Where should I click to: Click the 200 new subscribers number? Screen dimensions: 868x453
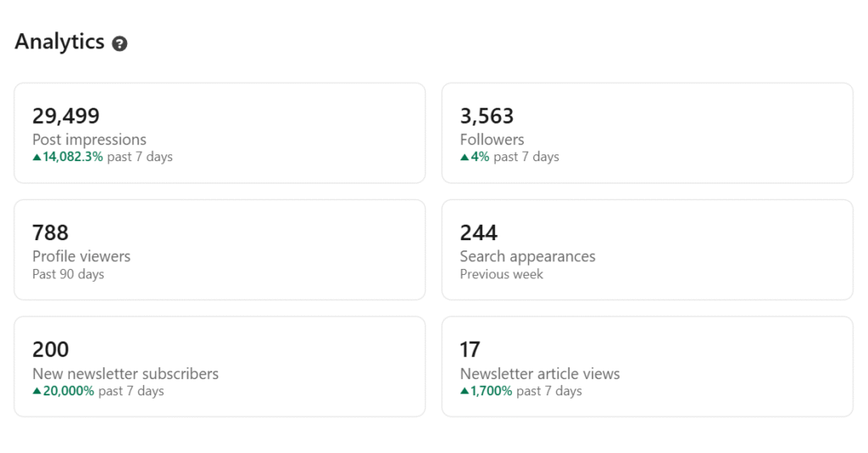pyautogui.click(x=51, y=350)
